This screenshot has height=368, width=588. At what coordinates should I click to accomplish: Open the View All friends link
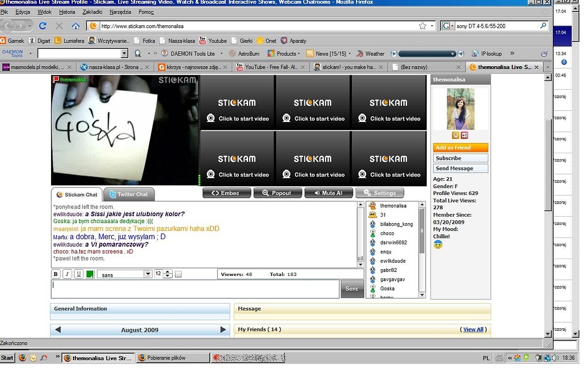[473, 329]
